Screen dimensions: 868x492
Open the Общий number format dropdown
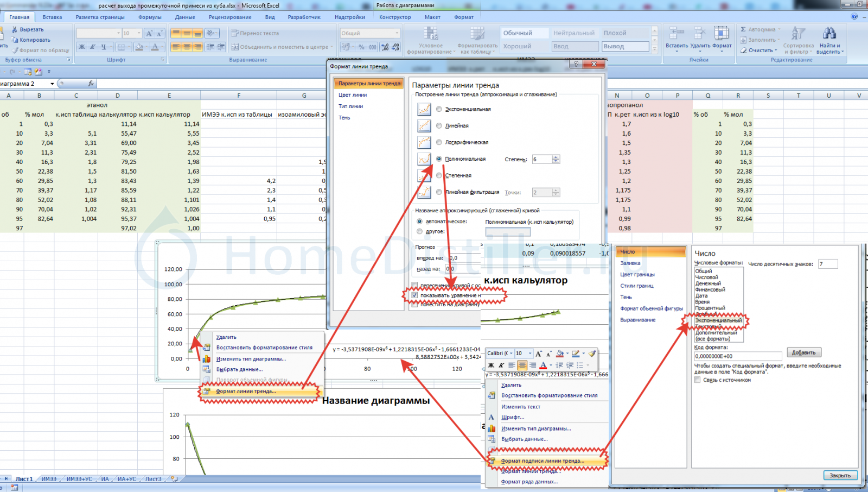[397, 33]
